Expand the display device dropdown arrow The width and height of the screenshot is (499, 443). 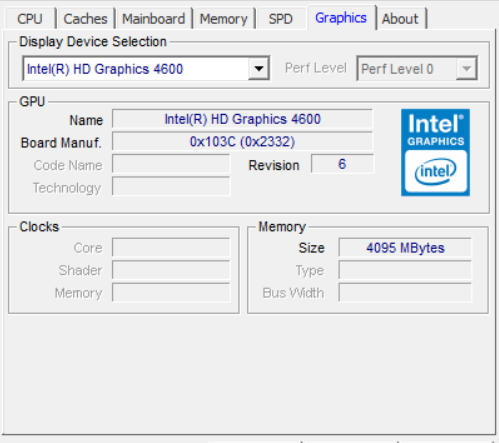259,69
